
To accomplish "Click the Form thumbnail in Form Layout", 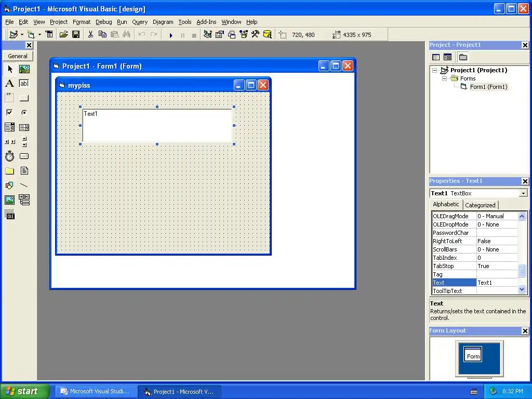I will tap(473, 354).
